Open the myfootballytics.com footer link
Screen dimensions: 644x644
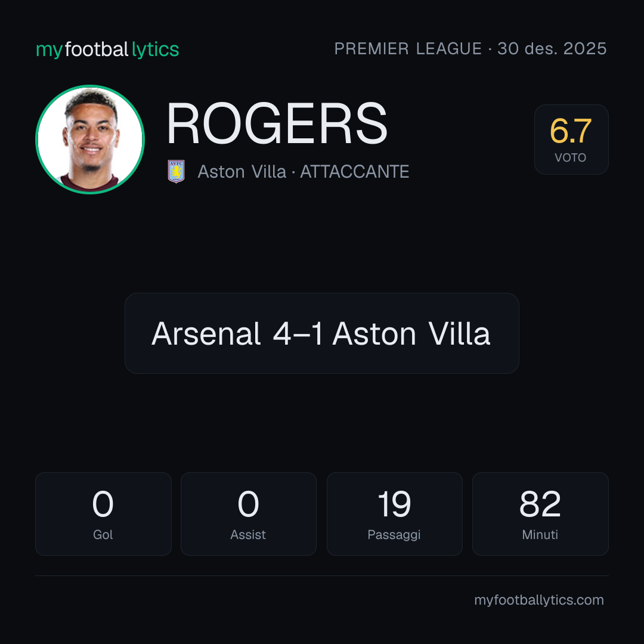(539, 600)
